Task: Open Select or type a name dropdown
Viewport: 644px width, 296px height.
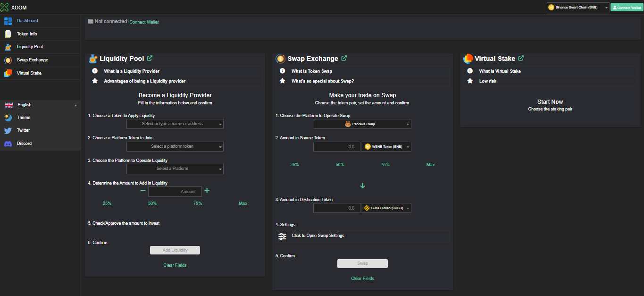Action: tap(175, 124)
